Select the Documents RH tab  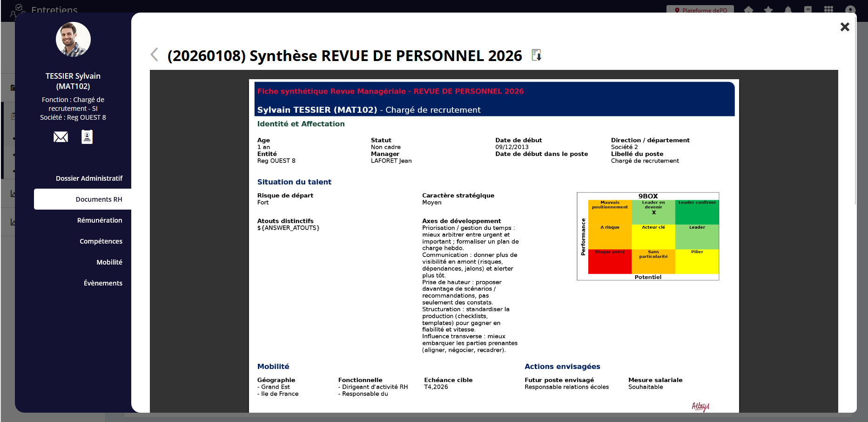[99, 199]
